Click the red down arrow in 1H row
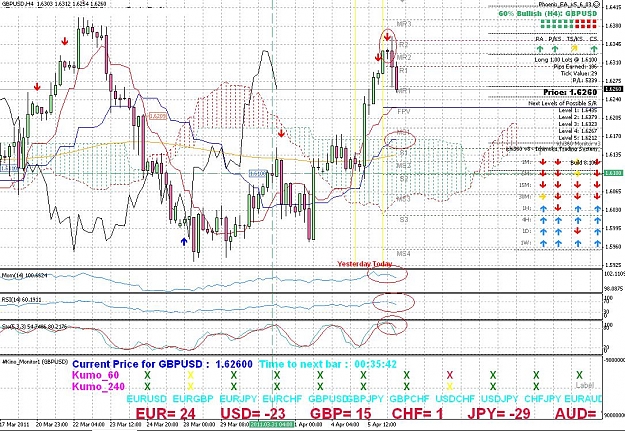 point(558,208)
